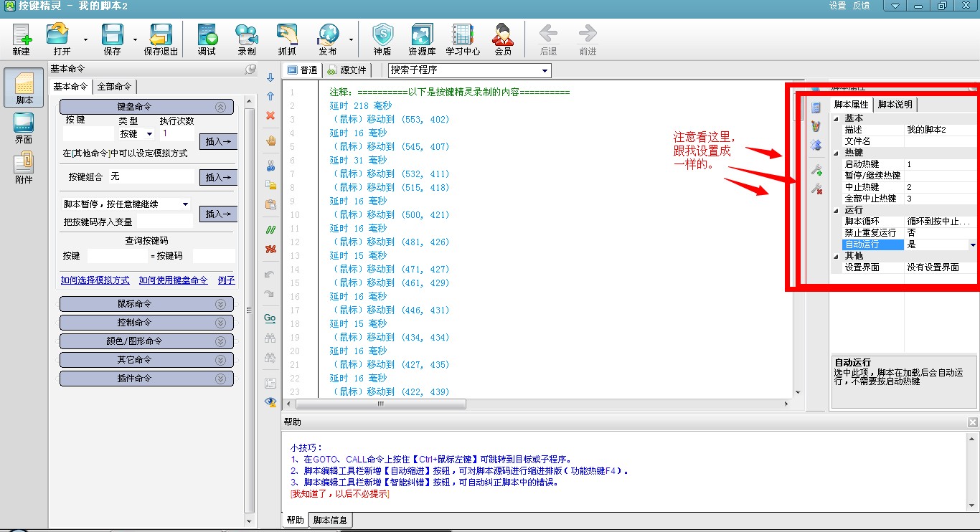Open the 学习中心 learning center
This screenshot has width=980, height=532.
463,34
